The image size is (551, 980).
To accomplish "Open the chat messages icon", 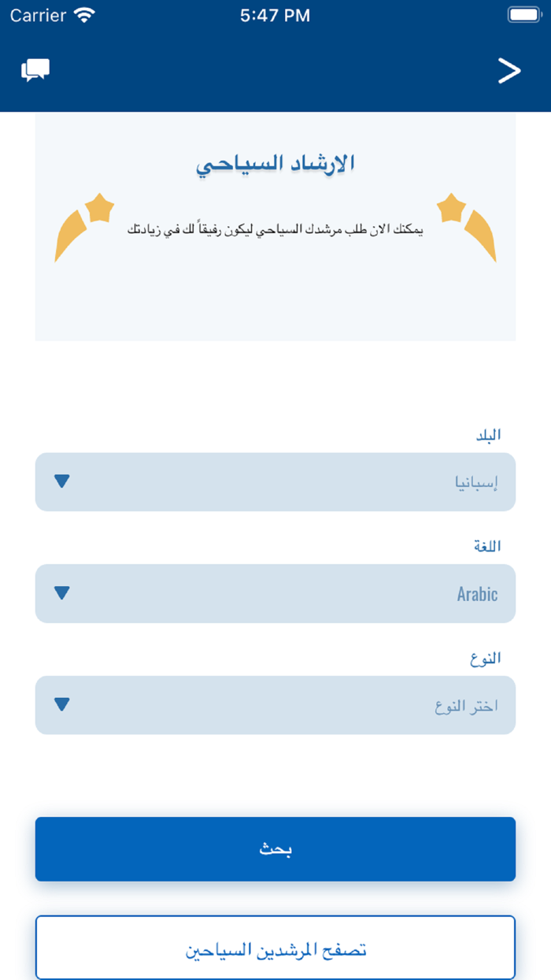I will click(x=35, y=70).
